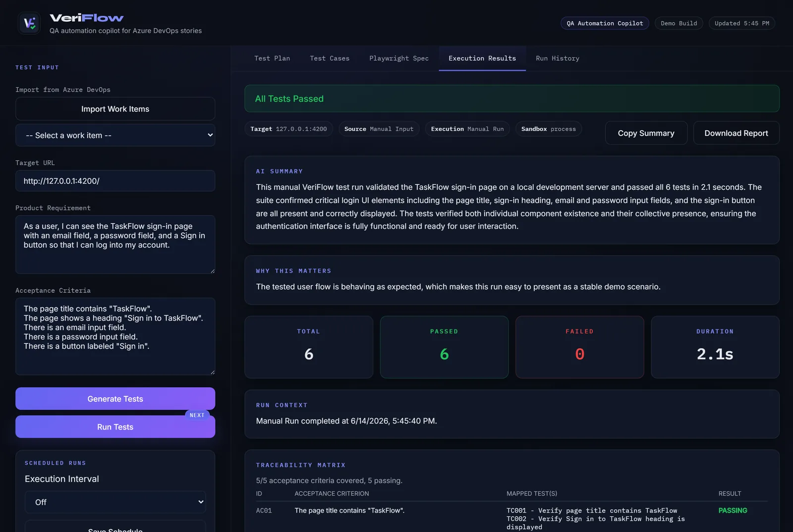The height and width of the screenshot is (532, 793).
Task: Click the Run Tests button
Action: tap(115, 427)
